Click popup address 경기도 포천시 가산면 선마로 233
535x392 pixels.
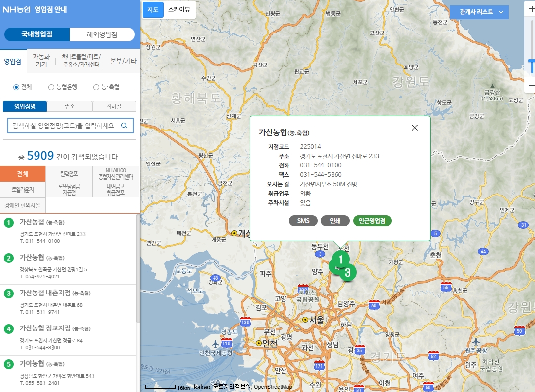pyautogui.click(x=340, y=156)
